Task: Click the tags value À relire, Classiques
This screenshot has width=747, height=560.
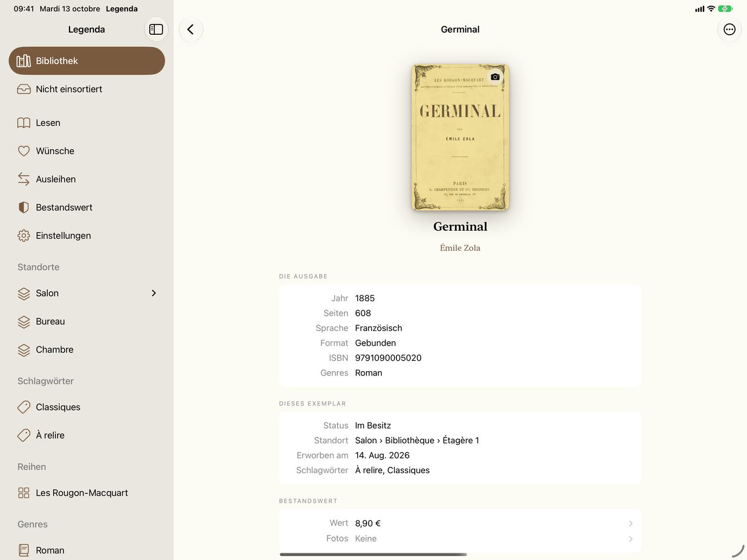Action: [x=393, y=470]
